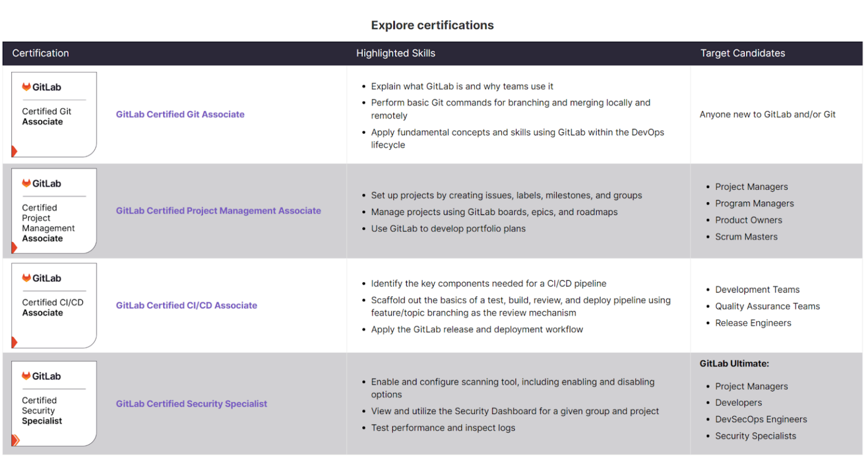Click orange arrow on Project Management badge

15,247
